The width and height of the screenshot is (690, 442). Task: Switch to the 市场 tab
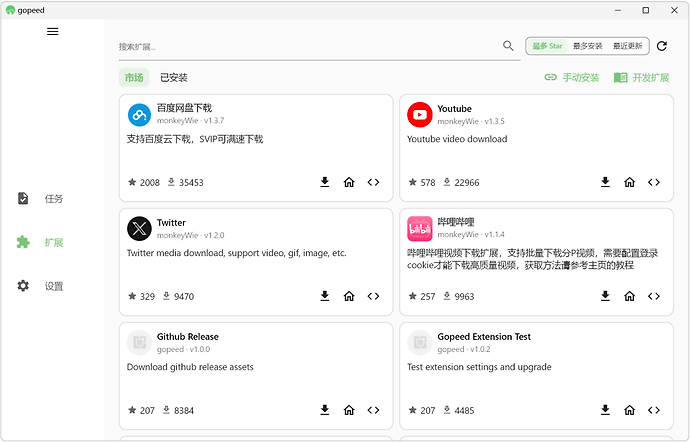(x=134, y=77)
